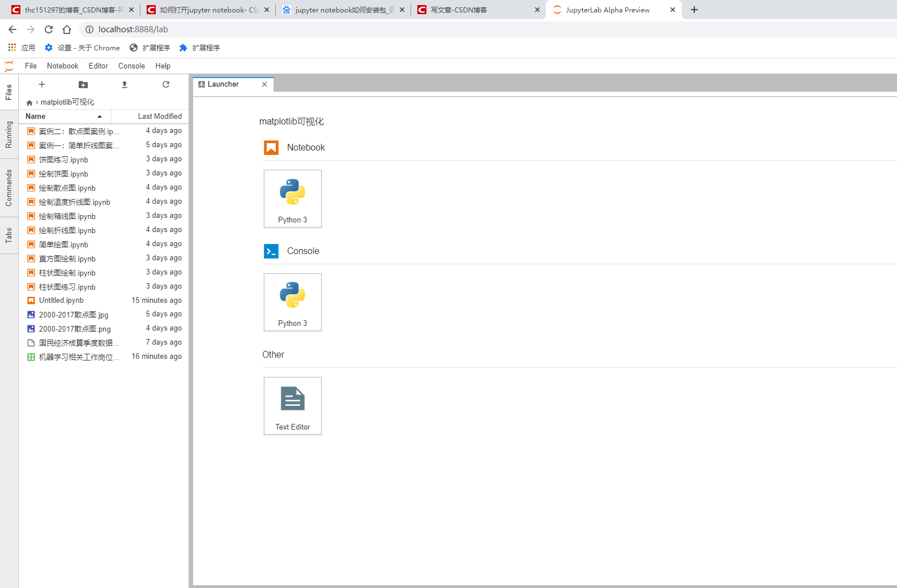Open the Console menu

pos(131,66)
